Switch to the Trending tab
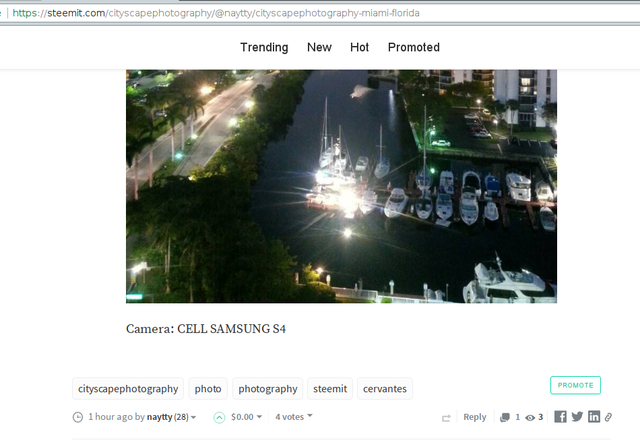 [264, 47]
